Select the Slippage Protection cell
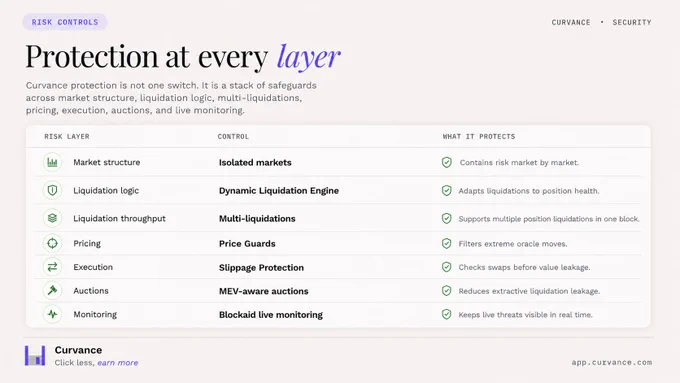Screen dimensions: 680x383 [261, 268]
